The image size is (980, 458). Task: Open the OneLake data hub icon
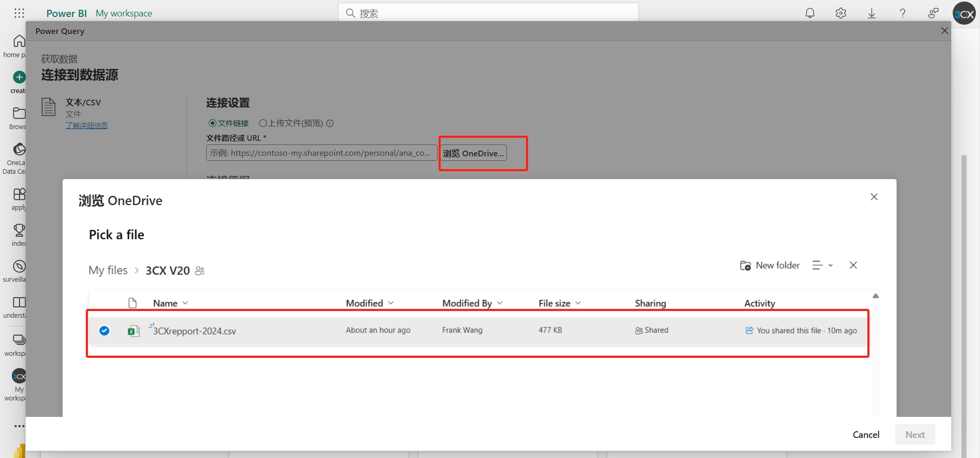click(19, 150)
